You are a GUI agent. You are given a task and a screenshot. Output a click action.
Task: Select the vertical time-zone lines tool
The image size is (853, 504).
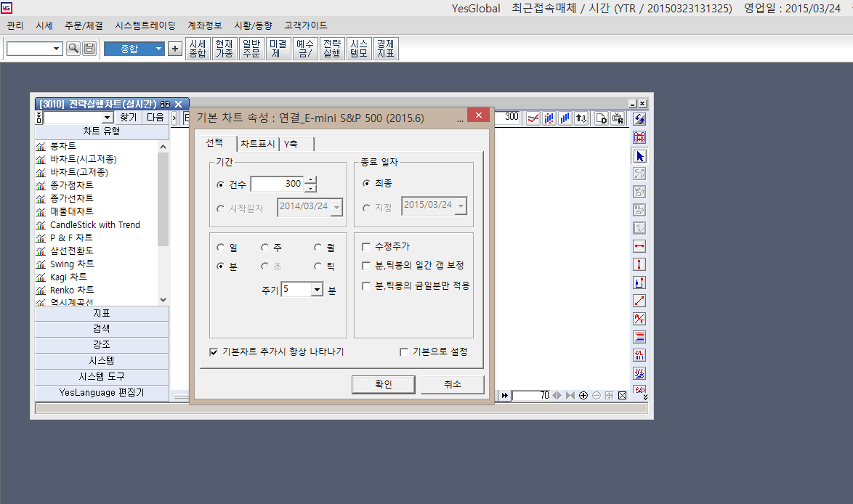click(x=639, y=355)
